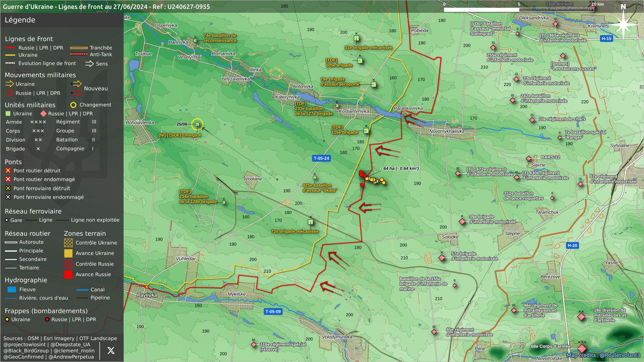Click the Pont routier détruit legend icon

8,171
